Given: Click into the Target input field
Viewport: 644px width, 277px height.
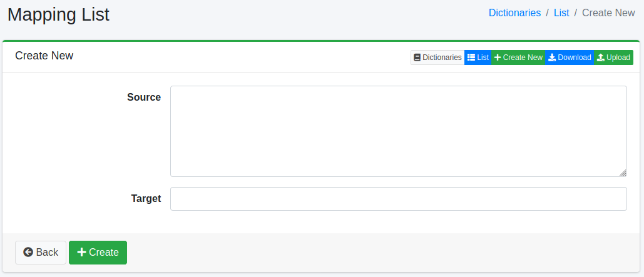Looking at the screenshot, I should (398, 199).
